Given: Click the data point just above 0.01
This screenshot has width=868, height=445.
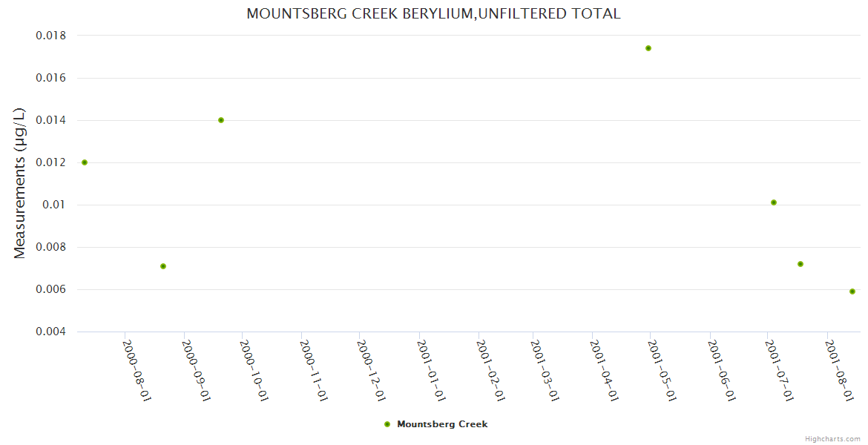Looking at the screenshot, I should (774, 202).
